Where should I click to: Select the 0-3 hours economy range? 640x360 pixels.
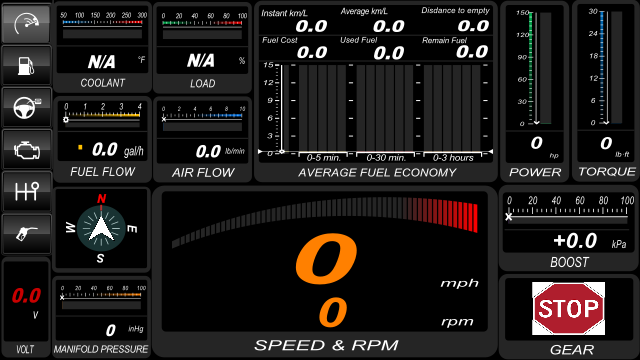point(453,157)
